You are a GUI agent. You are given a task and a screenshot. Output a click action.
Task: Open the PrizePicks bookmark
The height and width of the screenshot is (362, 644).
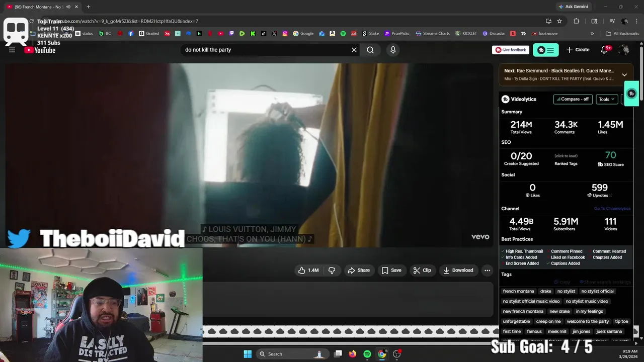pos(397,34)
